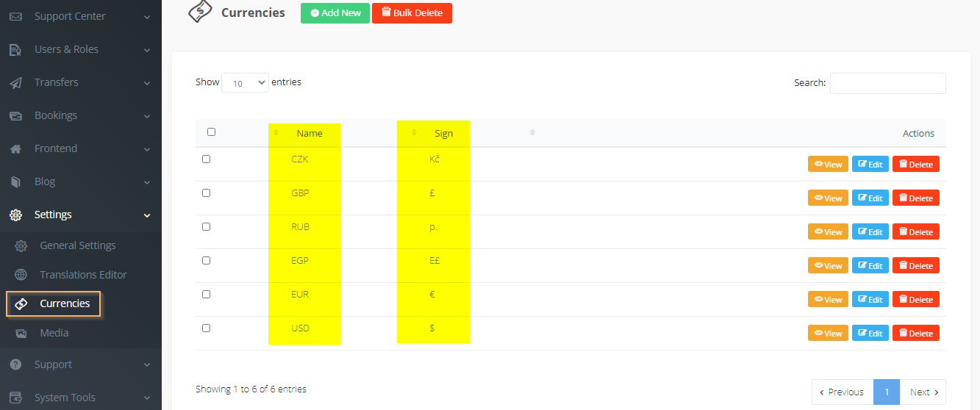Sort the table by Name column

[x=309, y=133]
